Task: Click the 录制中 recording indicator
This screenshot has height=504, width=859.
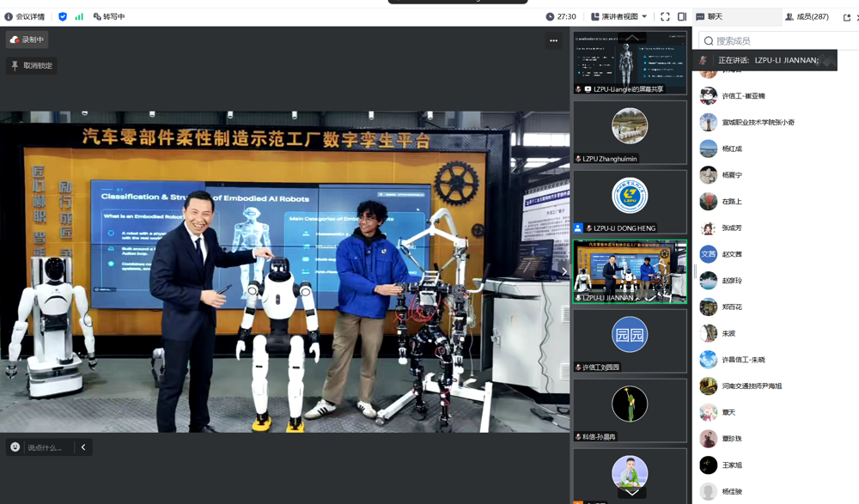Action: pyautogui.click(x=27, y=39)
